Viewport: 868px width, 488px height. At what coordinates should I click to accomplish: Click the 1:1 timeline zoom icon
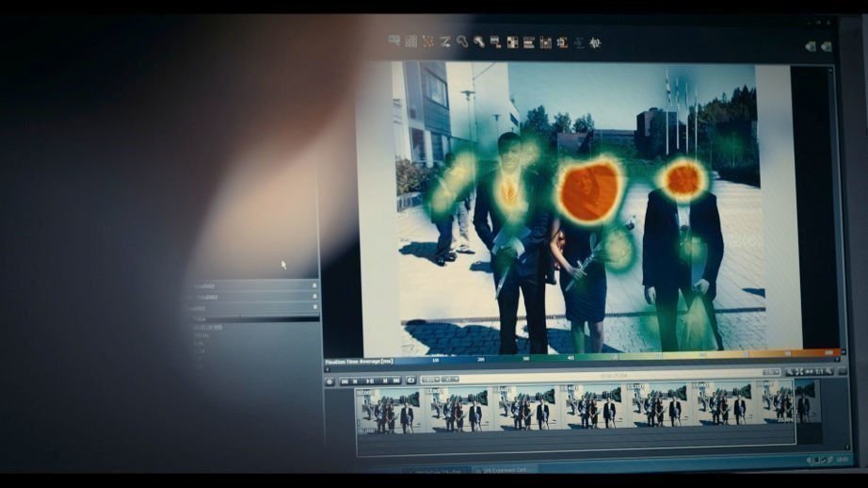818,372
